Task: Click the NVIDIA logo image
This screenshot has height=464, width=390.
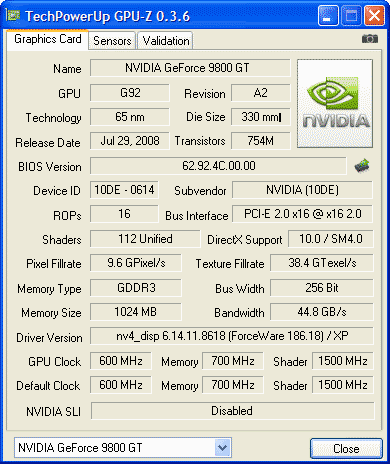Action: (x=335, y=104)
